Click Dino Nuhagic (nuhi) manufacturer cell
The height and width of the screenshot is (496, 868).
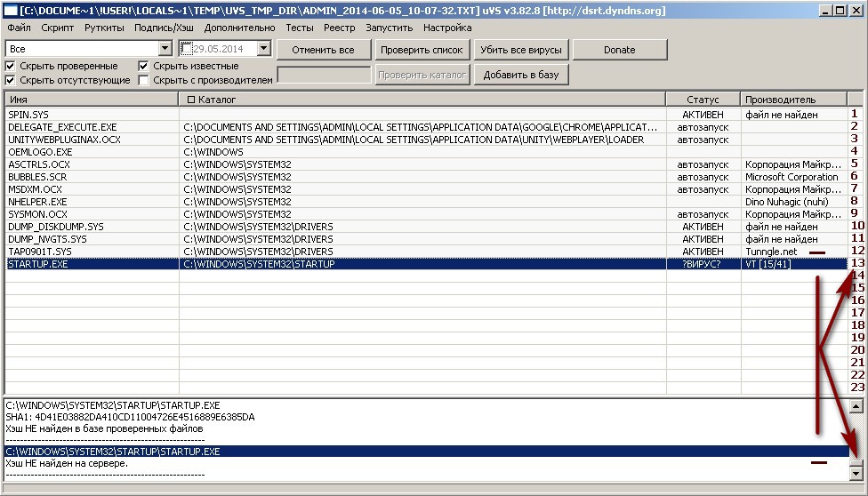[794, 202]
